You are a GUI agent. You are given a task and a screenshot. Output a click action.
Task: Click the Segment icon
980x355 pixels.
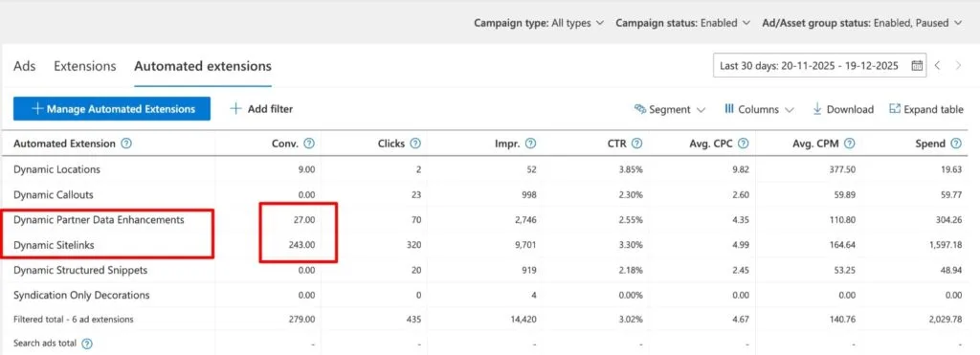[640, 109]
